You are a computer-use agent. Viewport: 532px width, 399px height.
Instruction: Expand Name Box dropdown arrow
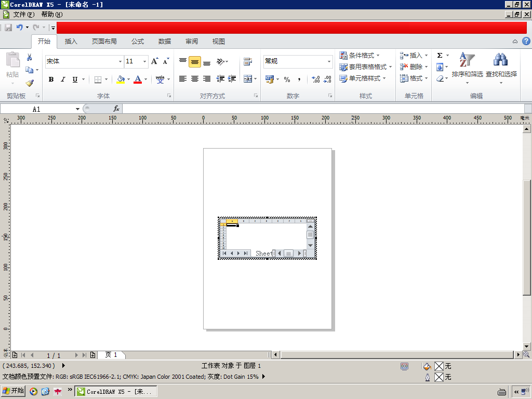coord(78,109)
